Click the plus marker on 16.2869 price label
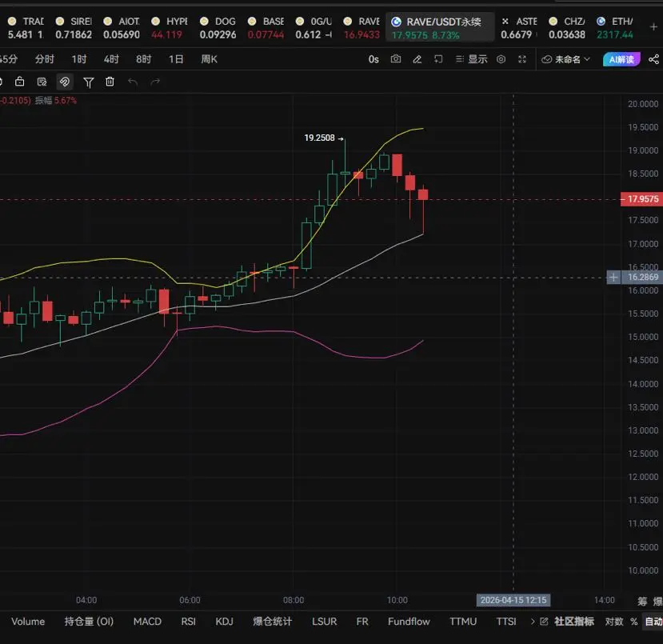Viewport: 663px width, 644px height. coord(613,278)
